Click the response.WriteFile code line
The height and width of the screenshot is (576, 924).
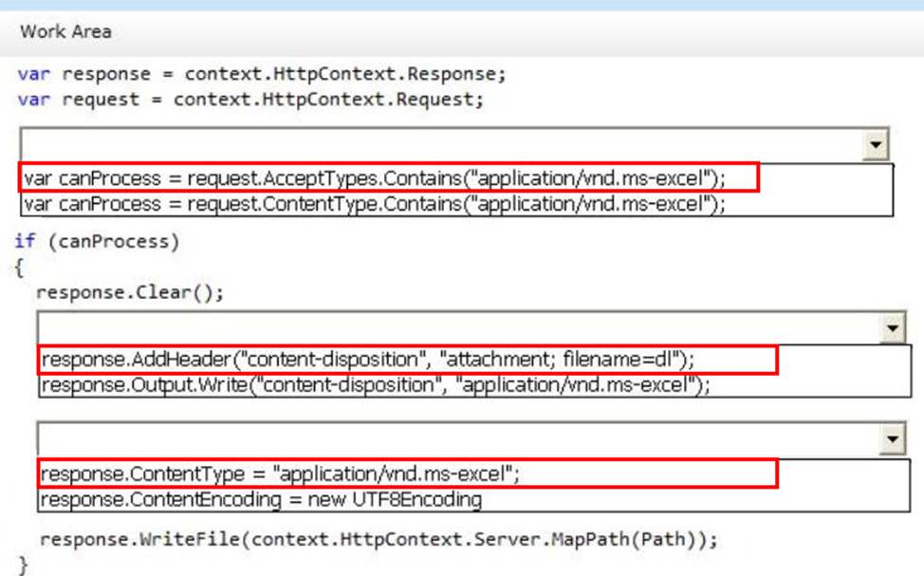pyautogui.click(x=379, y=540)
